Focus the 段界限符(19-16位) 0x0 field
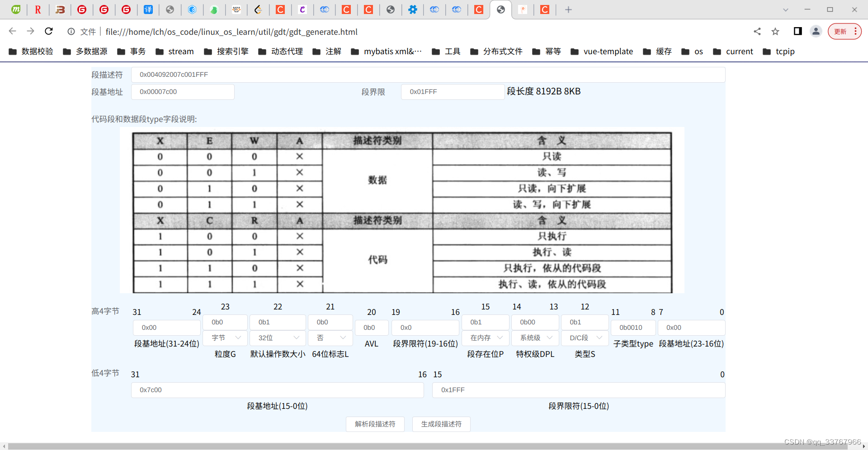This screenshot has width=868, height=450. click(425, 328)
